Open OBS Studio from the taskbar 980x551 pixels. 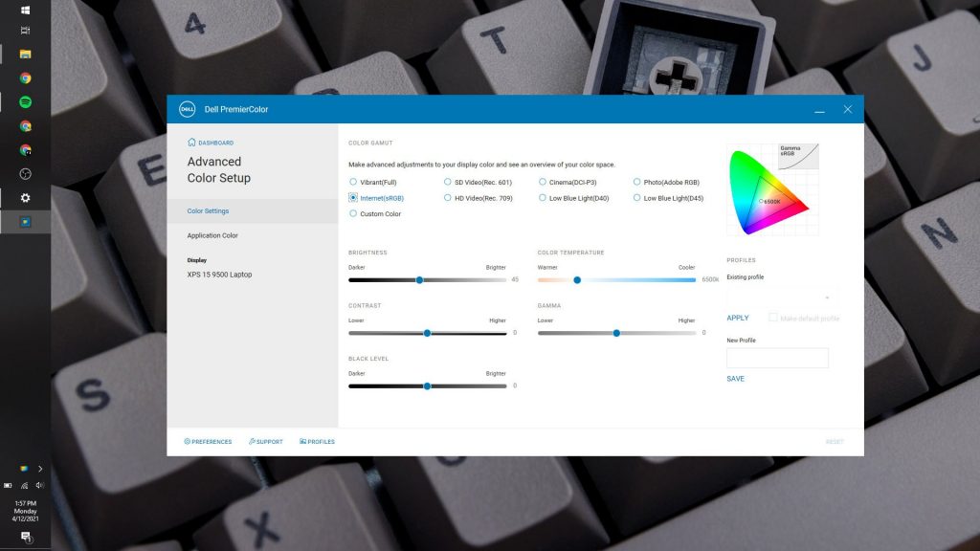tap(25, 174)
